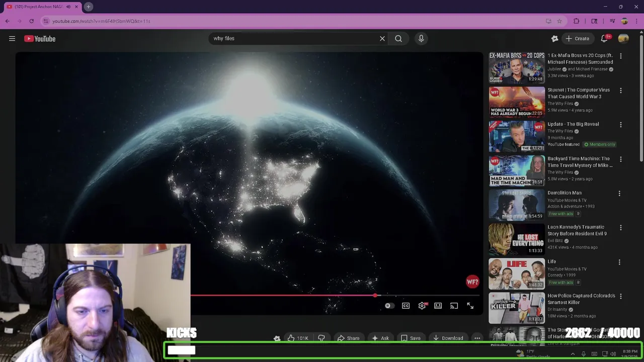Screen dimensions: 644x362
Task: Click WF? channel watermark in player
Action: 472,282
